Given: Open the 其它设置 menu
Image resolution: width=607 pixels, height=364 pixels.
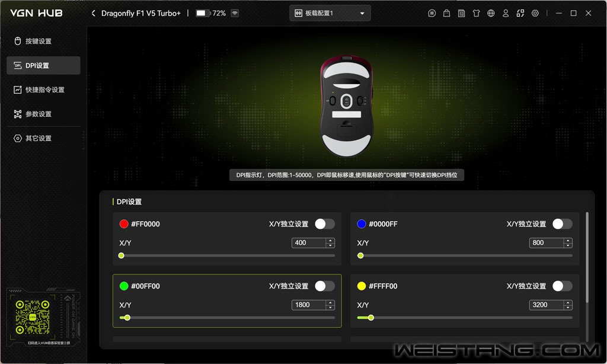Looking at the screenshot, I should (x=43, y=138).
